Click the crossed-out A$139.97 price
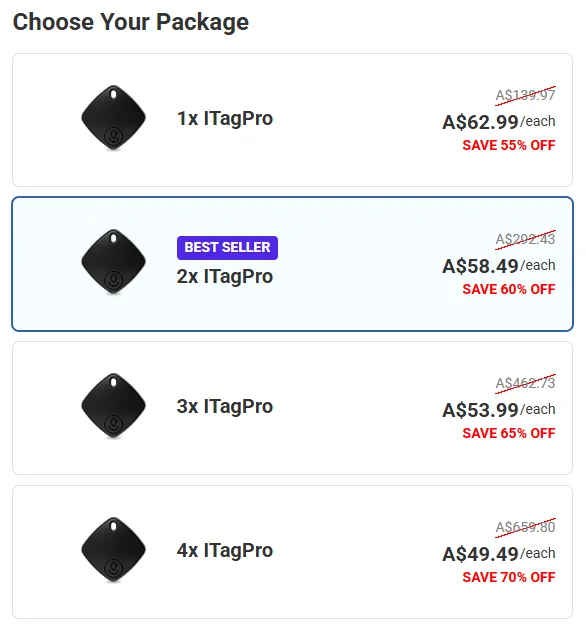 pos(525,96)
